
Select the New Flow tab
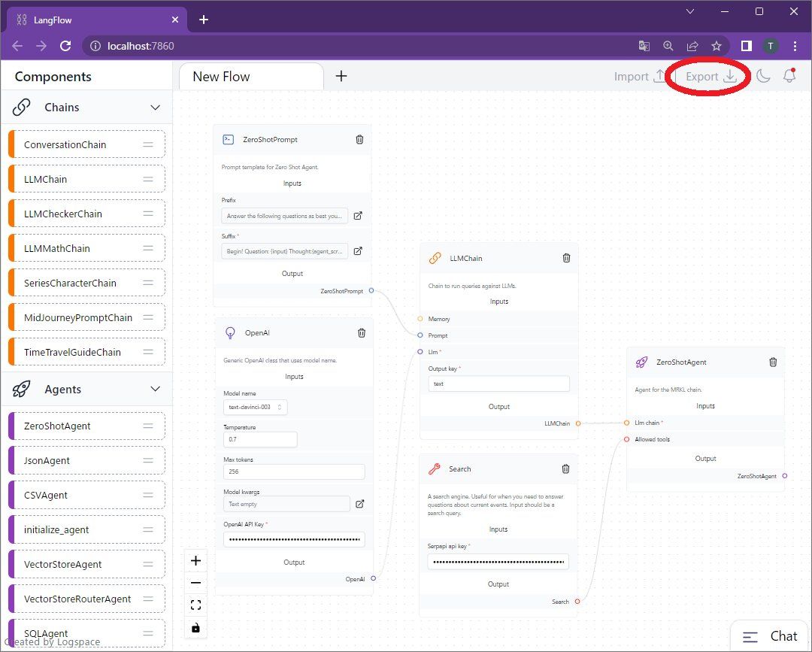point(250,76)
